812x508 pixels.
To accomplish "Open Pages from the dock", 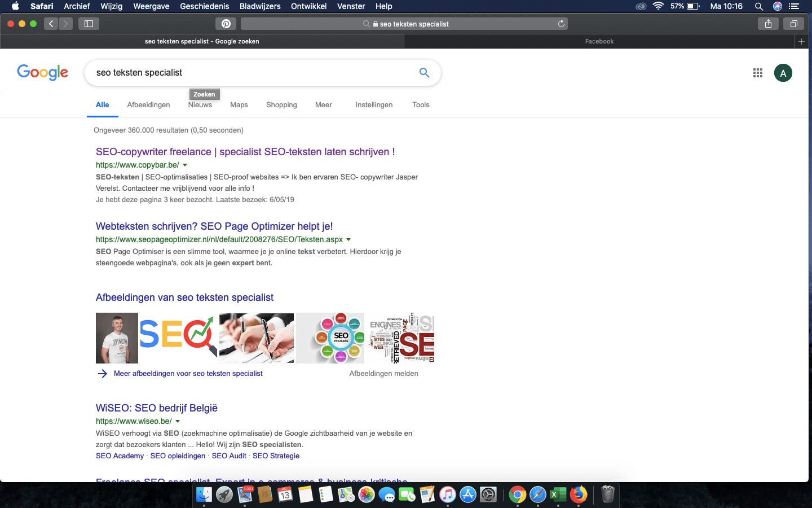I will pyautogui.click(x=427, y=495).
